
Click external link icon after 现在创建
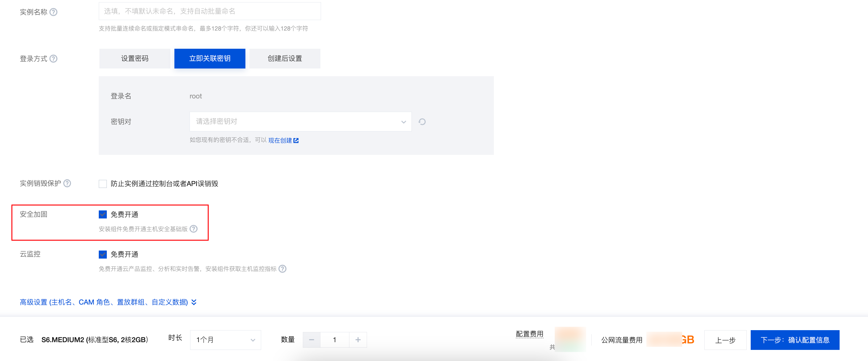[x=296, y=140]
